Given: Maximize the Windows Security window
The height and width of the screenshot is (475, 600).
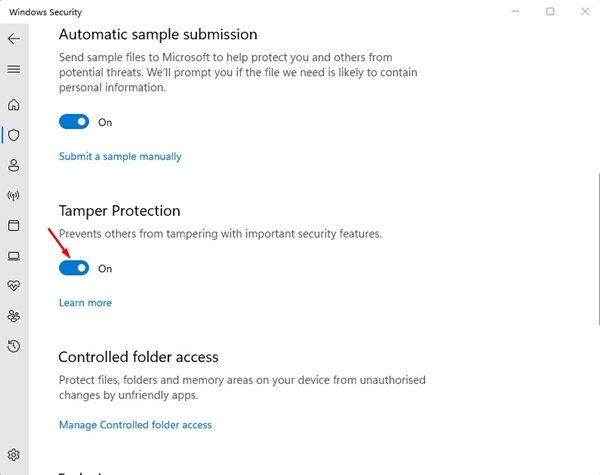Looking at the screenshot, I should click(x=550, y=11).
